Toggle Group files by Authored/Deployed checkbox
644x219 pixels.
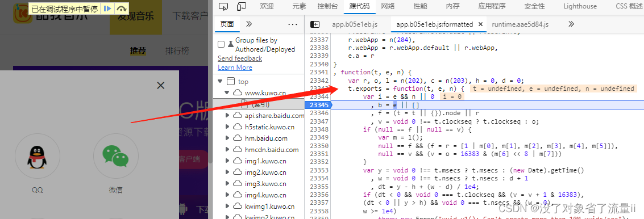221,44
